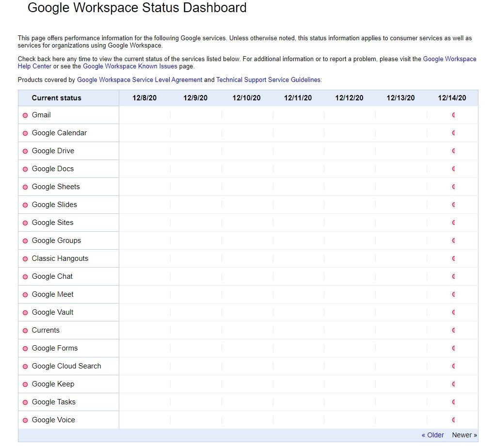The height and width of the screenshot is (448, 493).
Task: Click the Gmail current status indicator dot
Action: click(x=25, y=115)
